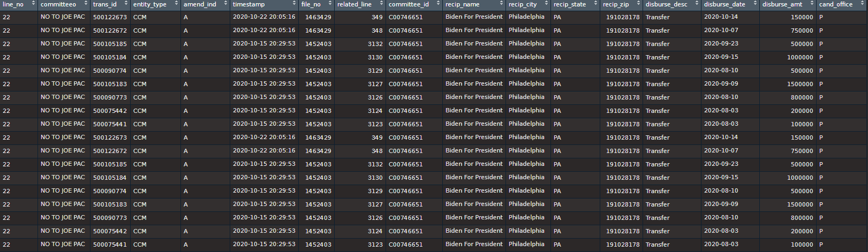Screen dimensions: 868x252
Task: Select trans_id 500075441 in the bottom row
Action: [x=110, y=245]
